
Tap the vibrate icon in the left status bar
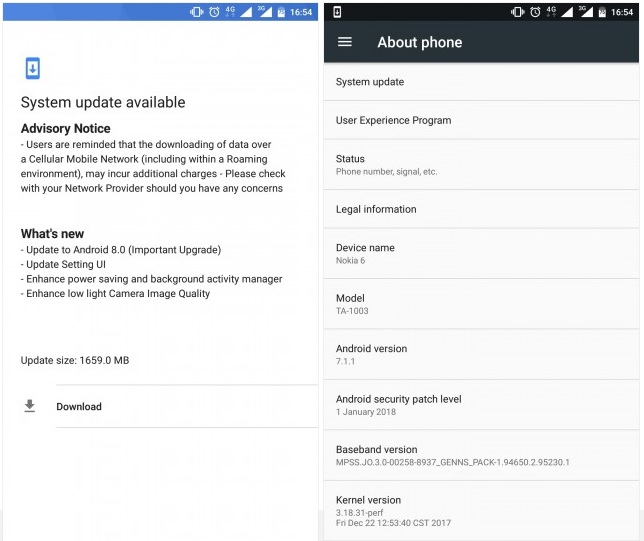tap(197, 12)
